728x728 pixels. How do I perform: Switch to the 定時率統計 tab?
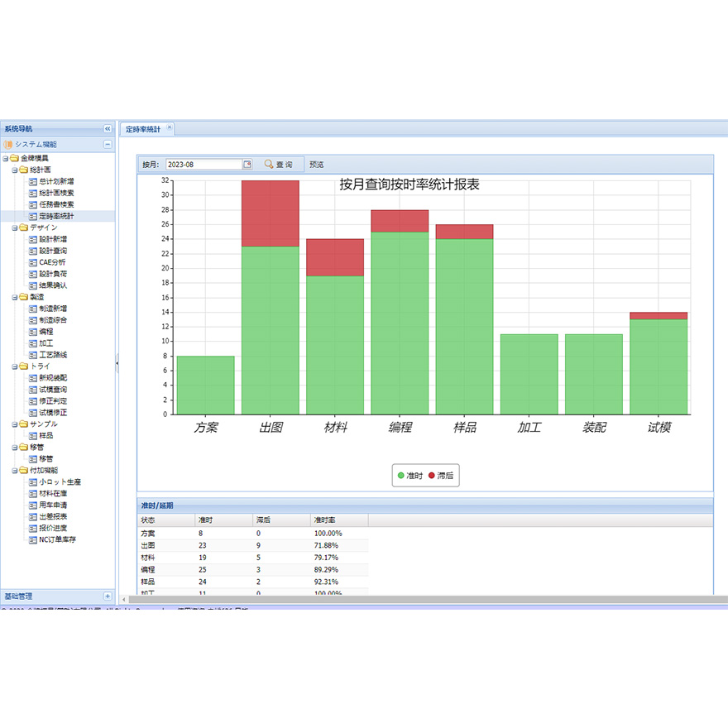pyautogui.click(x=143, y=130)
